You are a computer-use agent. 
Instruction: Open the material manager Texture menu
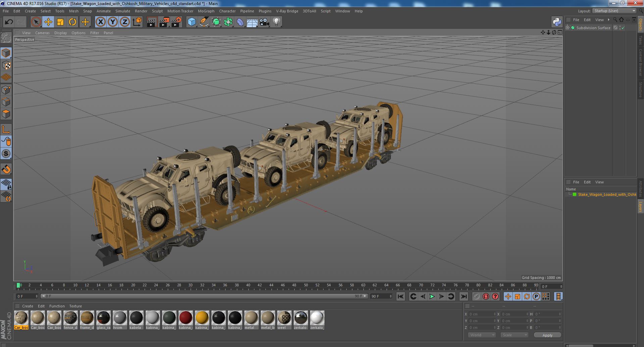tap(76, 306)
